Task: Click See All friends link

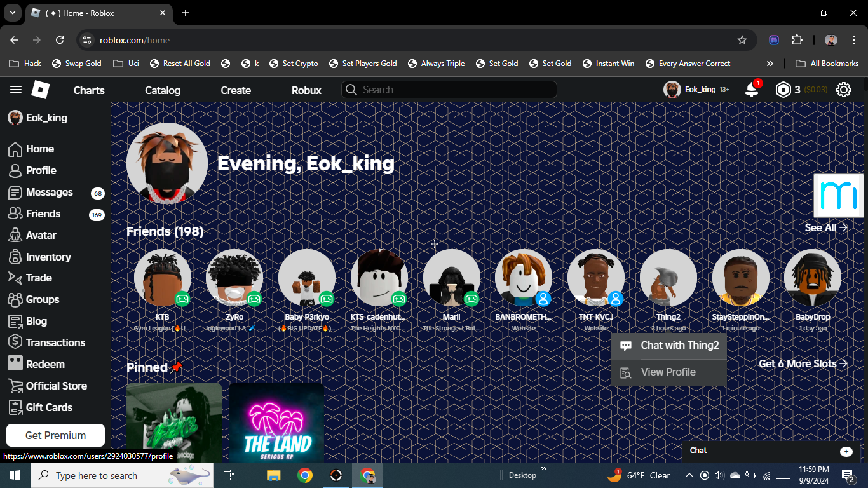Action: [826, 227]
